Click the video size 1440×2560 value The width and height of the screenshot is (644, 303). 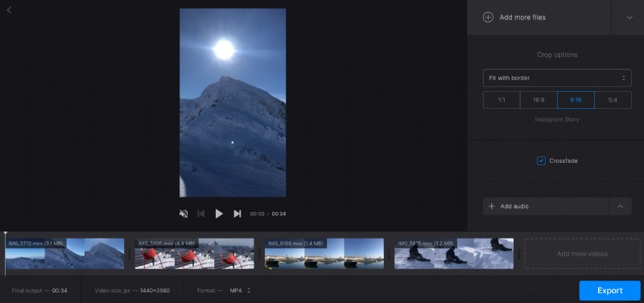point(155,291)
